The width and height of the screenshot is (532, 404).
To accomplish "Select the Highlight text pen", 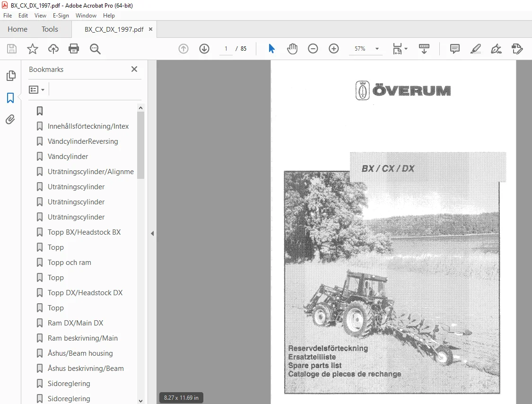I will 475,49.
